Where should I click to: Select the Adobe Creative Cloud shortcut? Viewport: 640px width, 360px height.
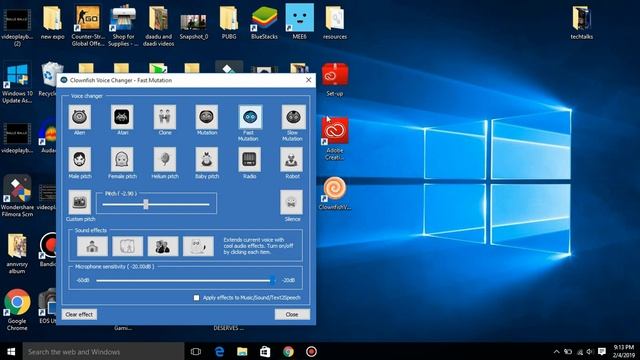(335, 139)
